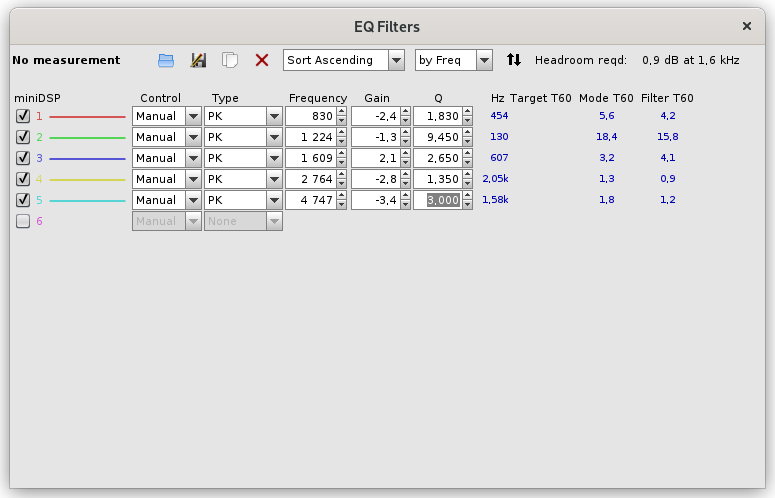Increase filter 1 frequency with up arrow

(x=342, y=112)
